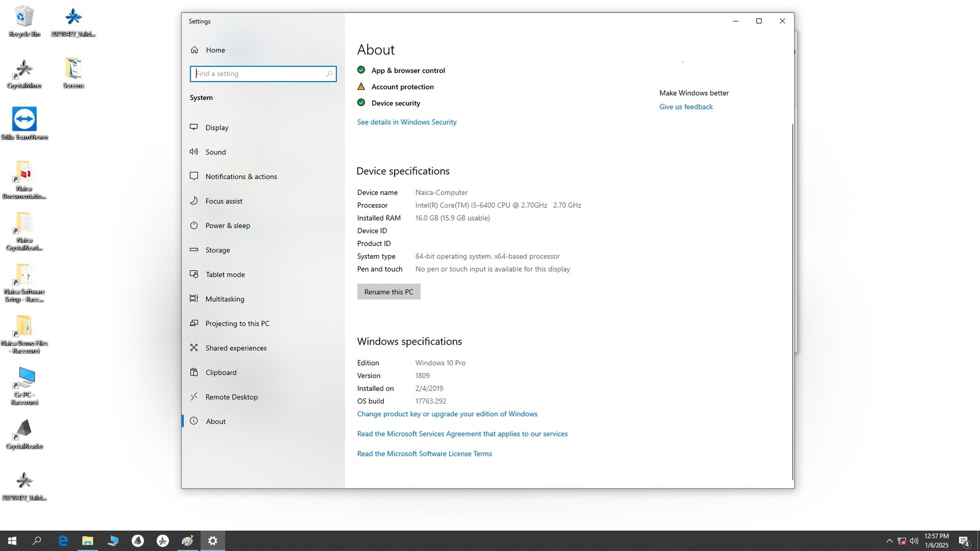Open the Screens folder on desktop
Screen dimensions: 980x551
tap(73, 73)
